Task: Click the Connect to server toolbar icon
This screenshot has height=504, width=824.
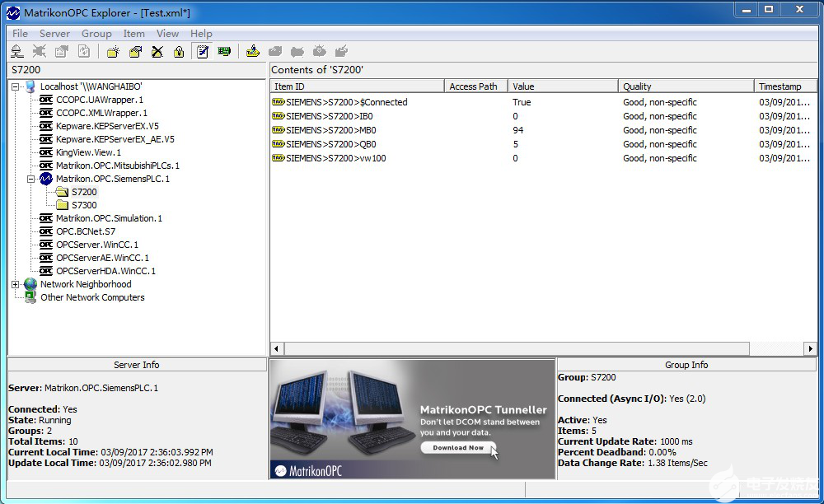Action: click(16, 52)
